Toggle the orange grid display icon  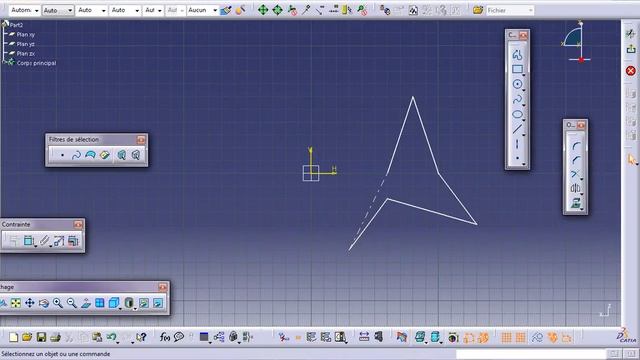coord(506,338)
